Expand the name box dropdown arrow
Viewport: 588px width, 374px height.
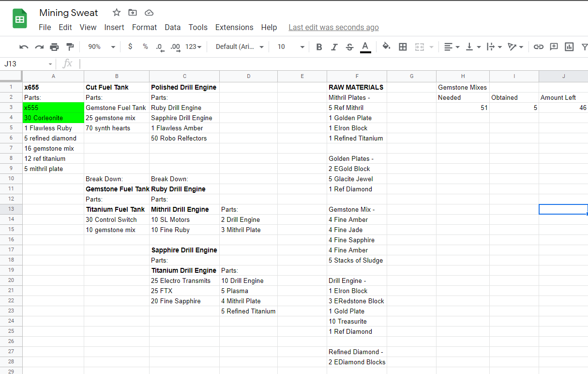pos(50,64)
